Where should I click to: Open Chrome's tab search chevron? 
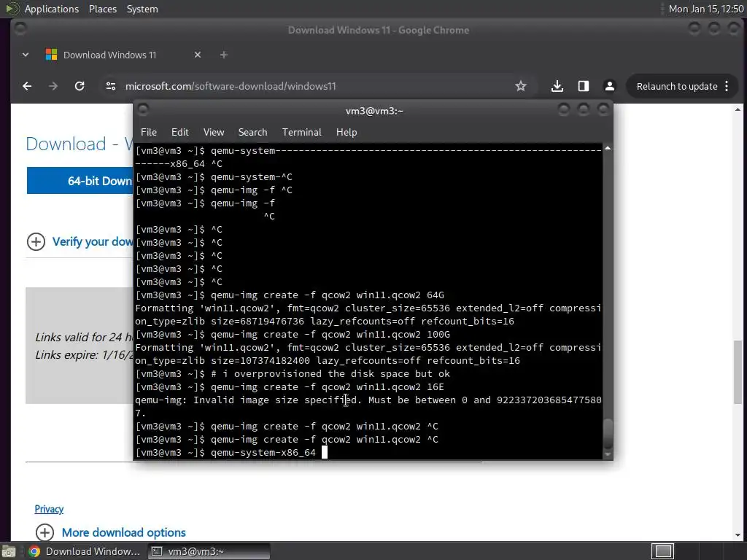click(26, 55)
